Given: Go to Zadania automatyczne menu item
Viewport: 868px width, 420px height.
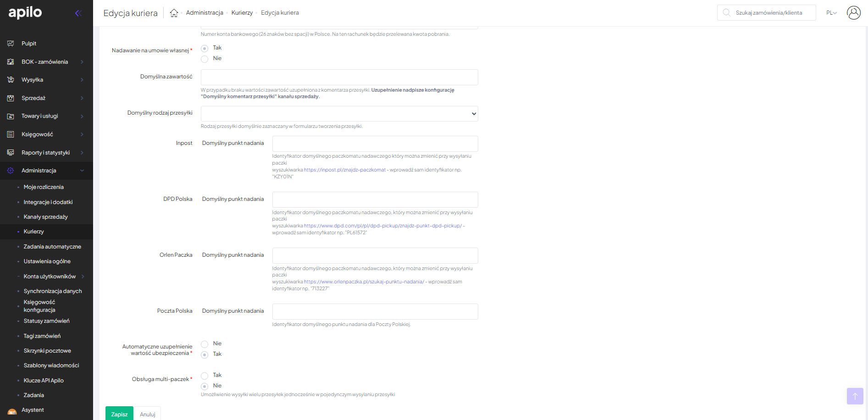Looking at the screenshot, I should 52,247.
